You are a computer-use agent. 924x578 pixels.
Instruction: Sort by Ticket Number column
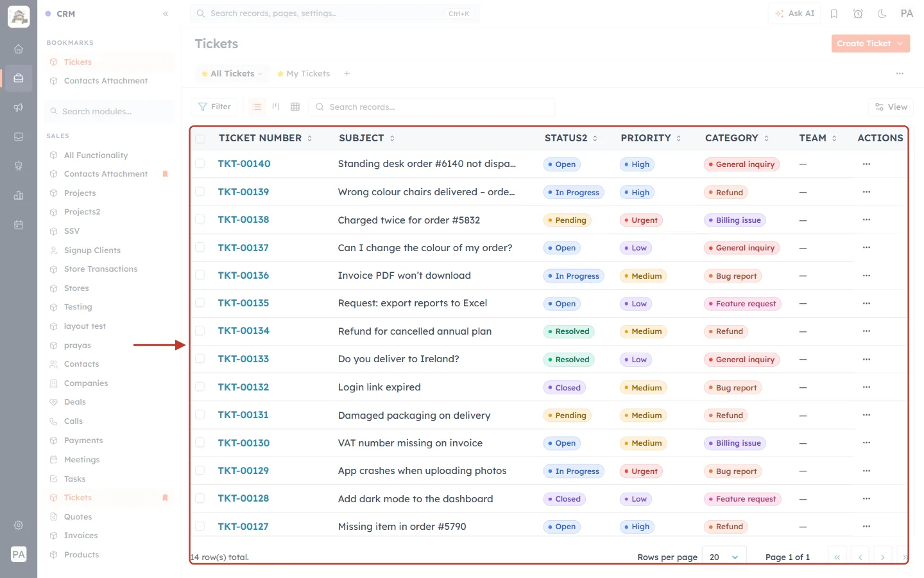[x=265, y=138]
